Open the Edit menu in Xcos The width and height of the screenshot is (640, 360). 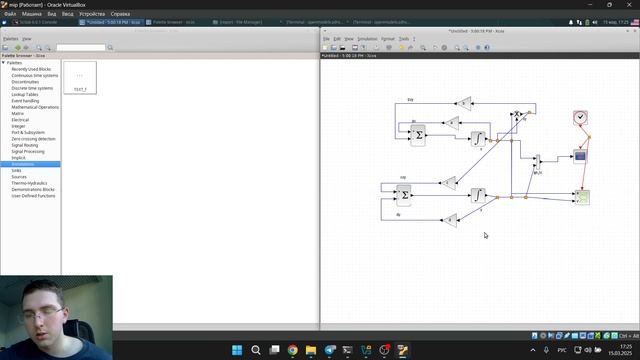click(337, 39)
